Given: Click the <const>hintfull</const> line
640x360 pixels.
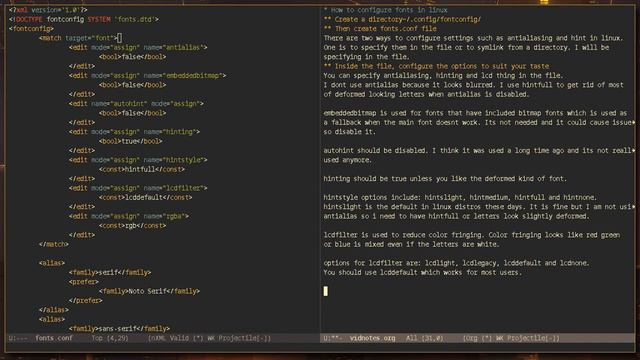Looking at the screenshot, I should (x=142, y=169).
